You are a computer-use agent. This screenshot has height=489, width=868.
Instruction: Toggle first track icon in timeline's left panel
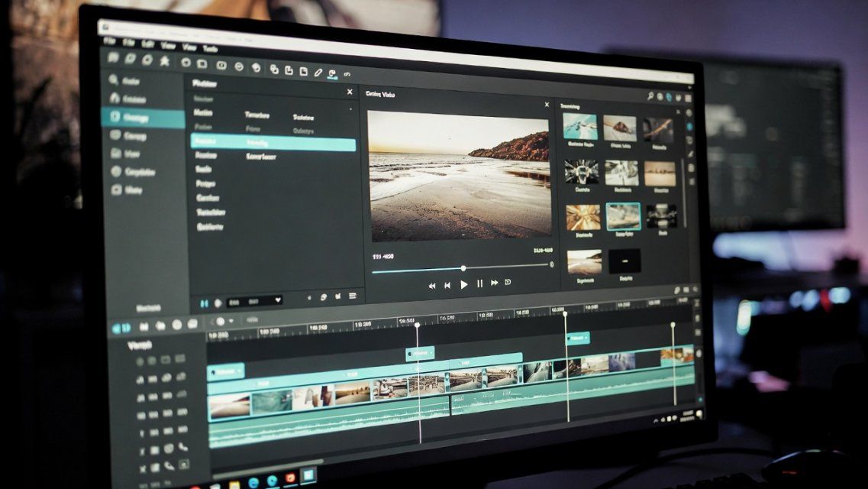click(140, 361)
